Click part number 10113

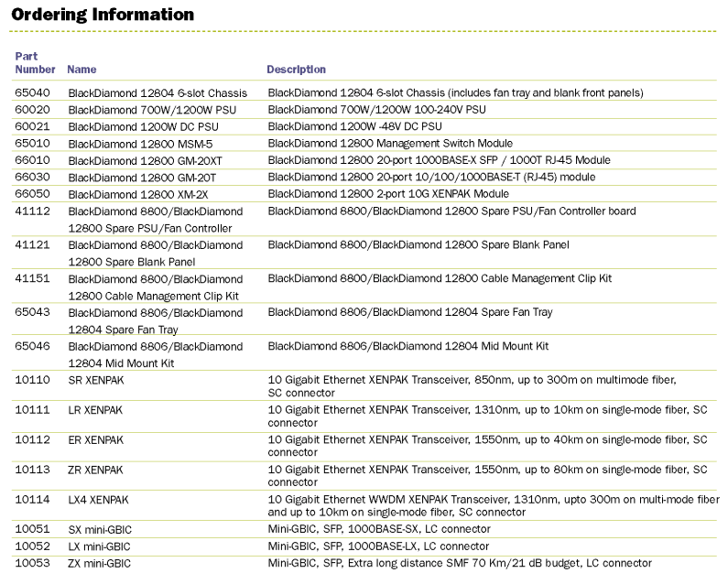click(x=32, y=470)
